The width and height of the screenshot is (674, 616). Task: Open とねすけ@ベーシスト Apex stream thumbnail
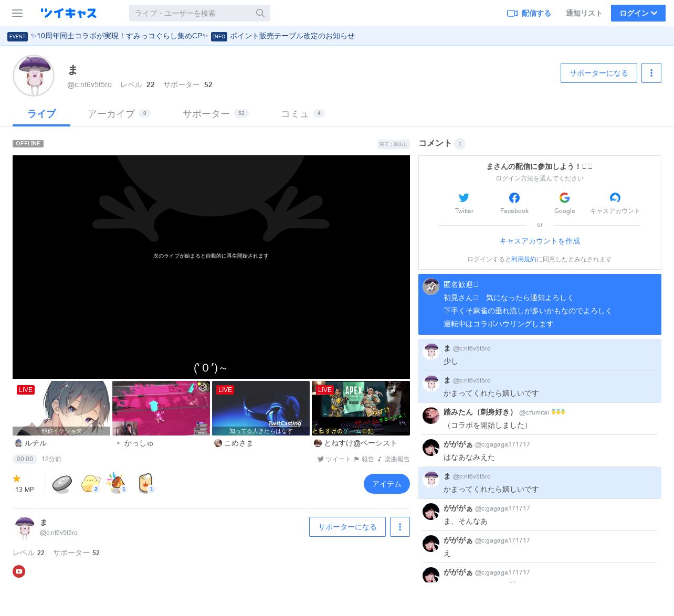[x=361, y=408]
